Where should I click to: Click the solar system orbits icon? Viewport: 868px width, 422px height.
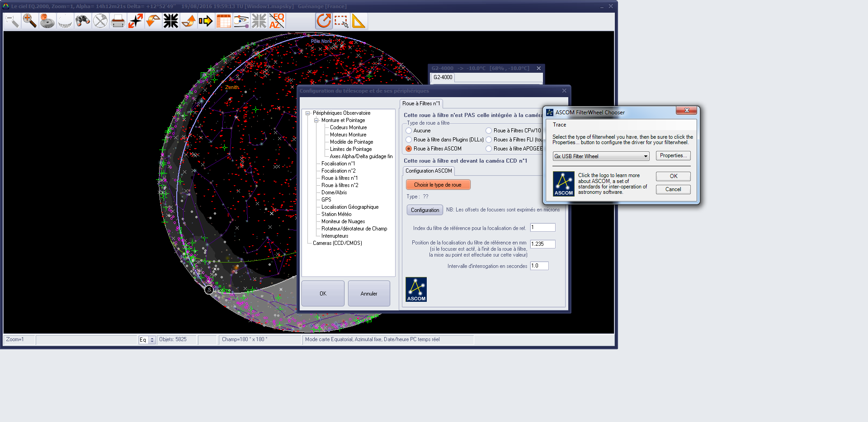pyautogui.click(x=241, y=21)
